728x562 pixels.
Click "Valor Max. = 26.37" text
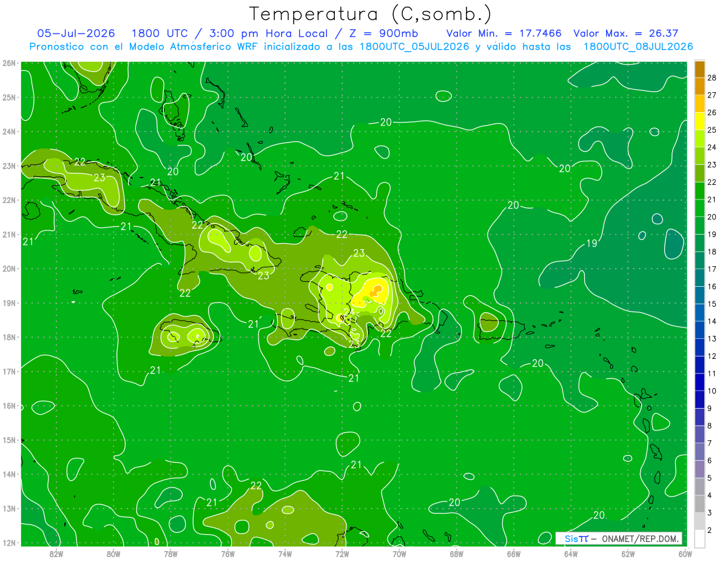coord(626,33)
